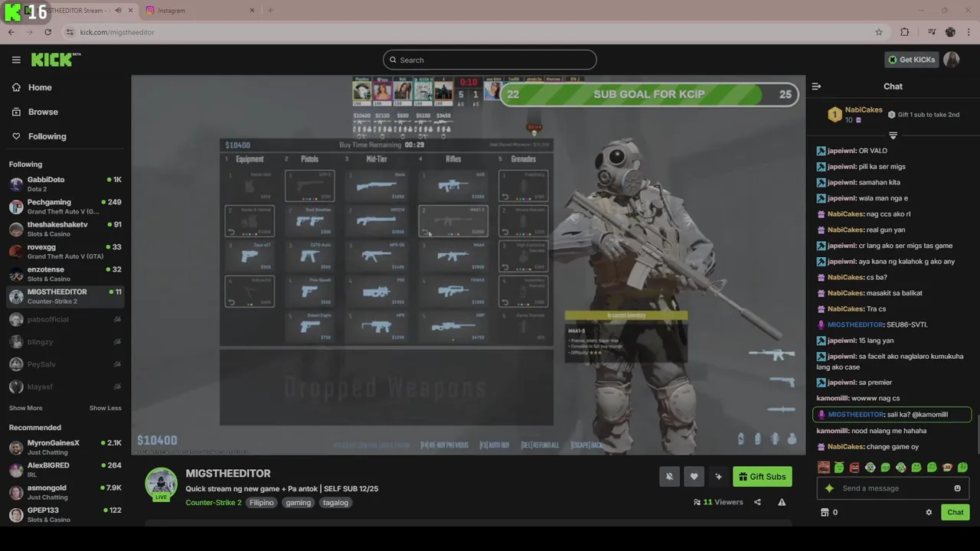Screen dimensions: 980x551
Task: Click Show Less under Following
Action: point(106,408)
